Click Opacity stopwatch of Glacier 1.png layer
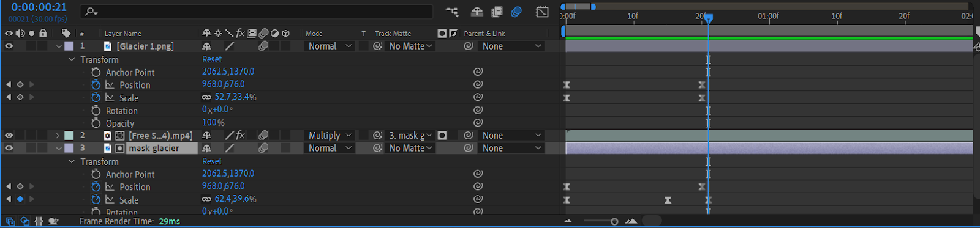 click(x=96, y=123)
